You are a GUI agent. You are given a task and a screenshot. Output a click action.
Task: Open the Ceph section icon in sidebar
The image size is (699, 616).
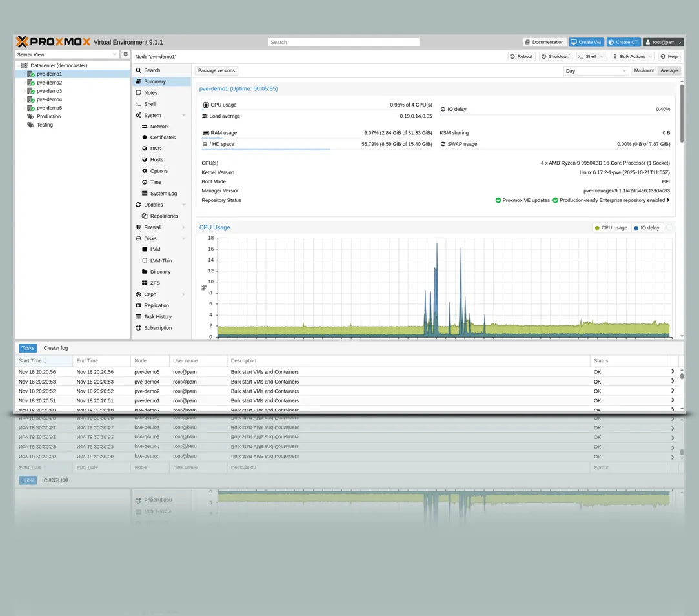138,294
